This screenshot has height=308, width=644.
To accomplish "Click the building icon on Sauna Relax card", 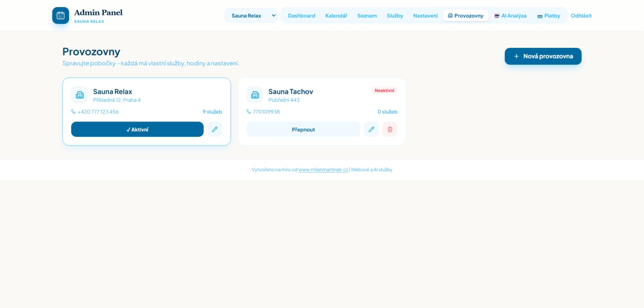I will pos(80,95).
